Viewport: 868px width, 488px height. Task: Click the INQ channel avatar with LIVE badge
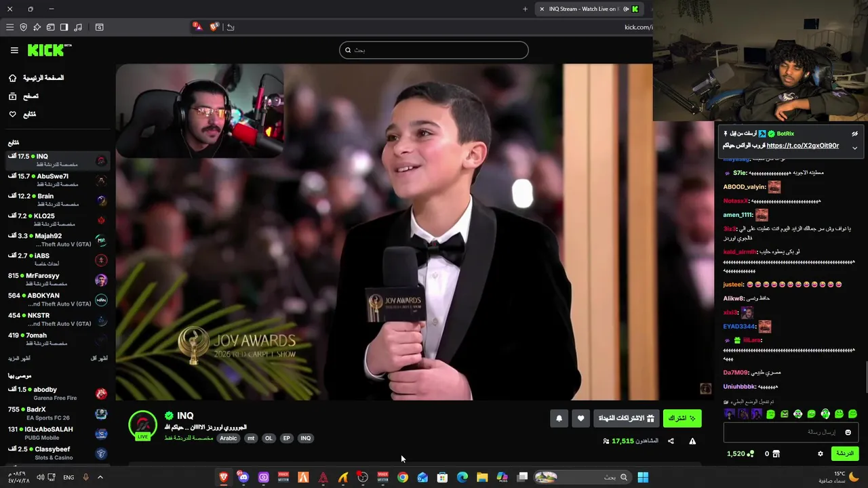tap(142, 426)
